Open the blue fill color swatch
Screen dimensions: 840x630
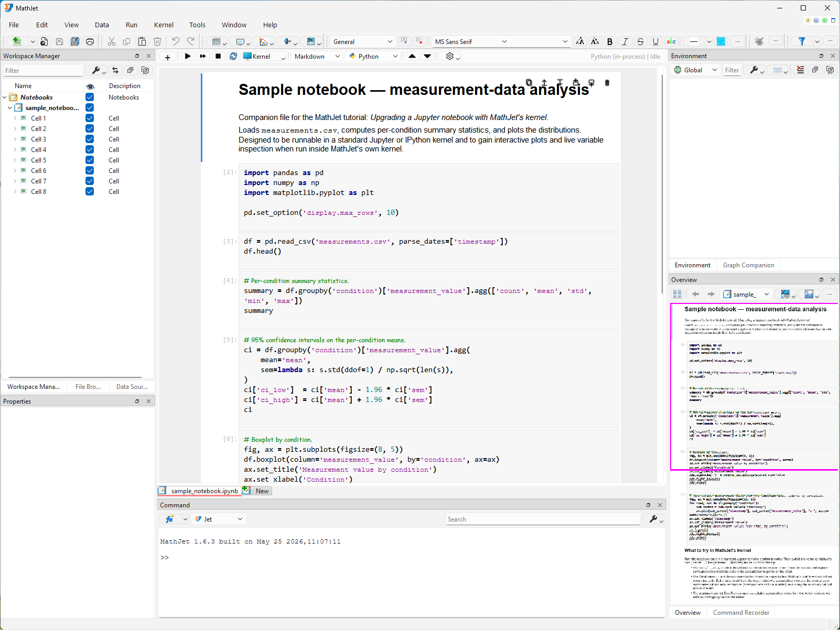click(721, 41)
